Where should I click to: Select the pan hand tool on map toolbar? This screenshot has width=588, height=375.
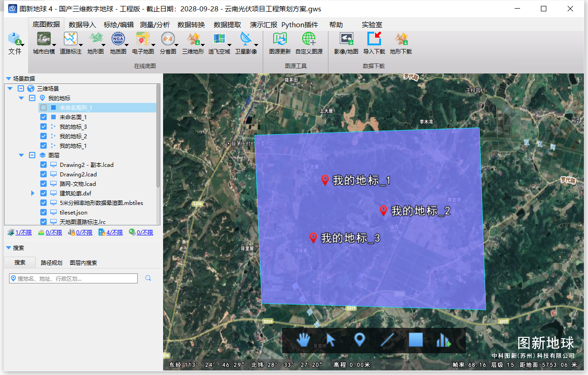(x=304, y=340)
